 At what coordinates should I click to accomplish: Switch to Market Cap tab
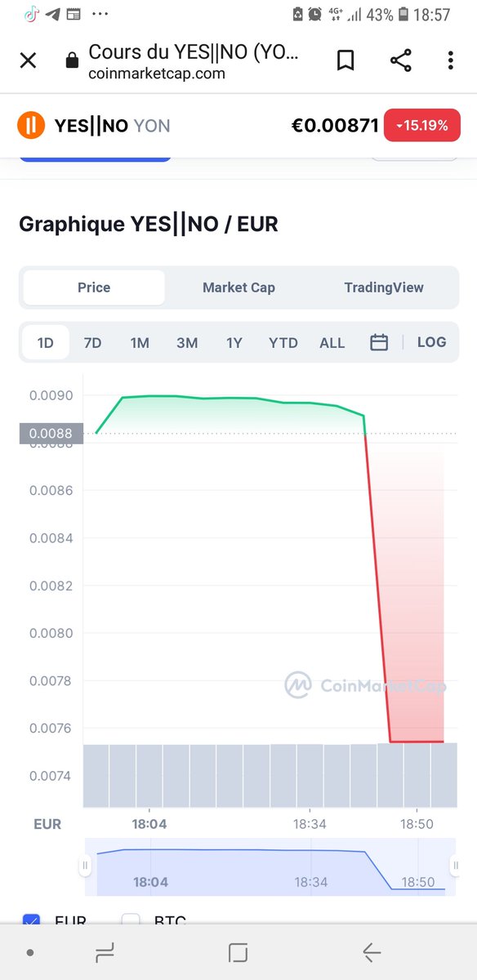[238, 287]
